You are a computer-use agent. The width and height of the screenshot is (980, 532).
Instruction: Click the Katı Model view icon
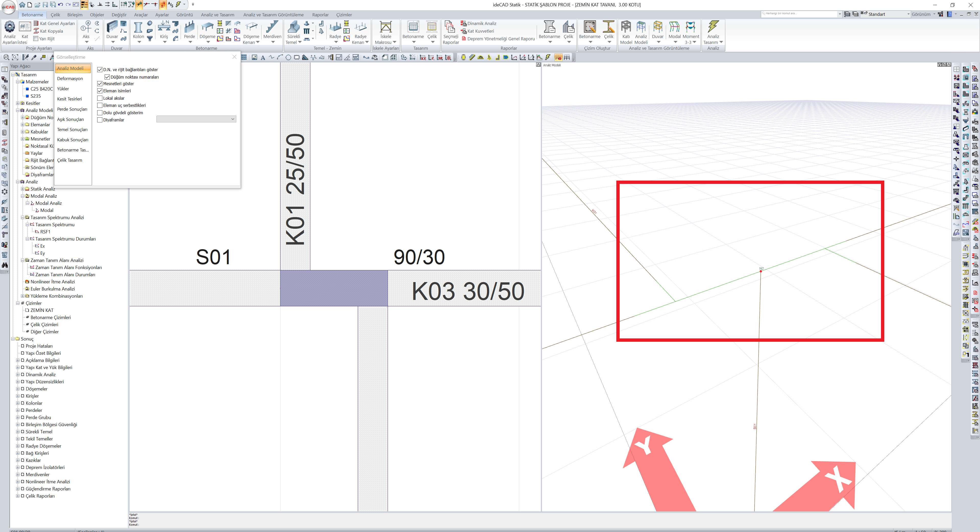coord(626,32)
